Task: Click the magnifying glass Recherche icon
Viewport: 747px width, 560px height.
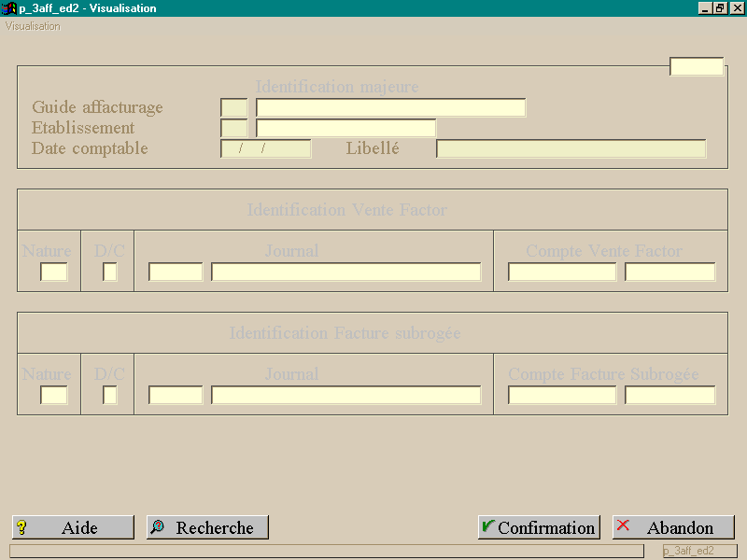Action: click(158, 527)
